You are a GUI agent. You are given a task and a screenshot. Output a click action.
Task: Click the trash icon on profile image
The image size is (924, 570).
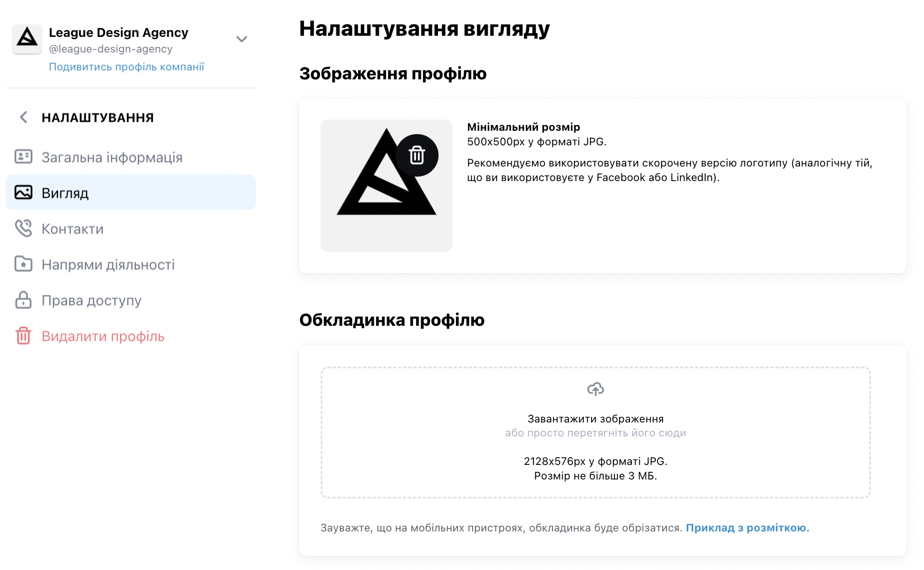point(417,155)
